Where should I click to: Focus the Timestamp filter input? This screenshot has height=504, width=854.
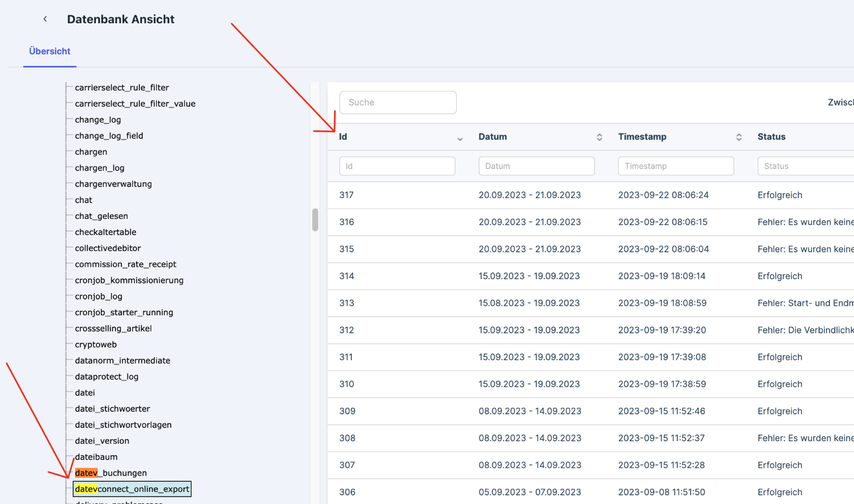(676, 167)
